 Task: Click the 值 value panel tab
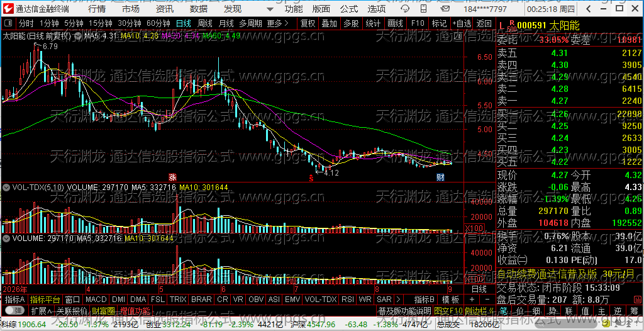[585, 310]
